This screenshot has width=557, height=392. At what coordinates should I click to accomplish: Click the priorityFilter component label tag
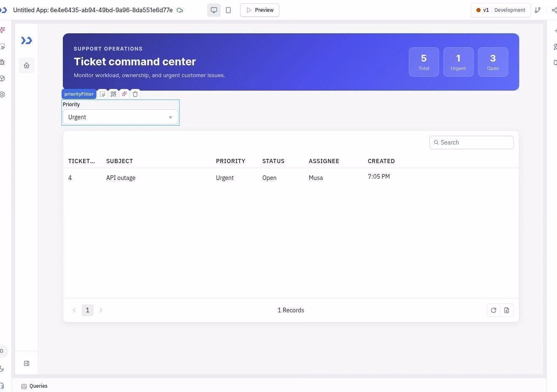click(79, 94)
